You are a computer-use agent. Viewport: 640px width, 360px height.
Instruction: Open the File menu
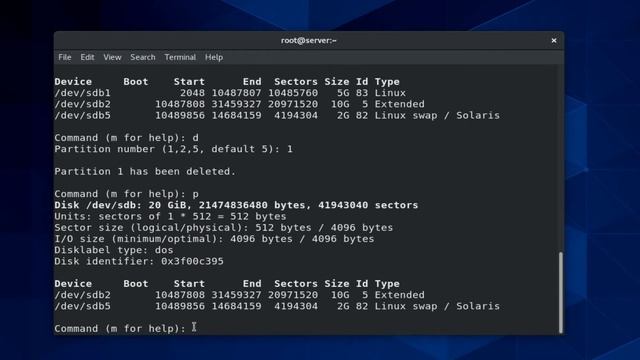(x=64, y=57)
